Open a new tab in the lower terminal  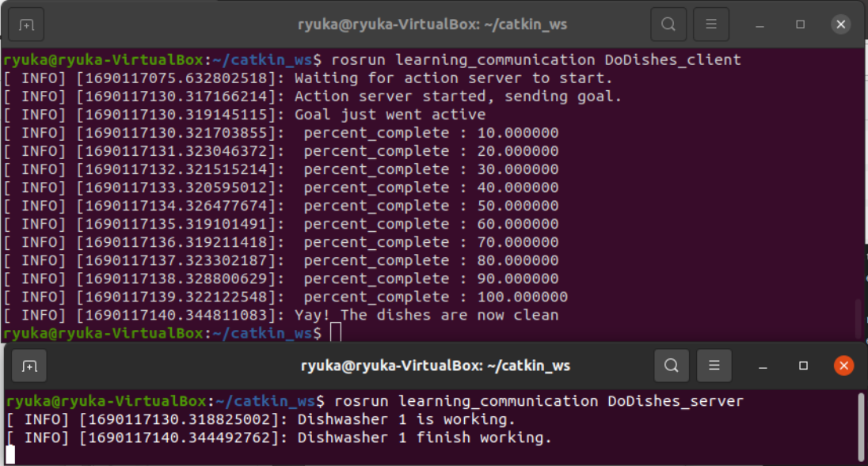tap(29, 366)
